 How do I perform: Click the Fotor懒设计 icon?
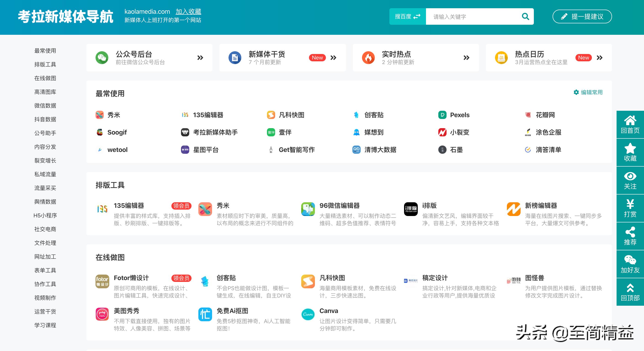[x=102, y=281]
